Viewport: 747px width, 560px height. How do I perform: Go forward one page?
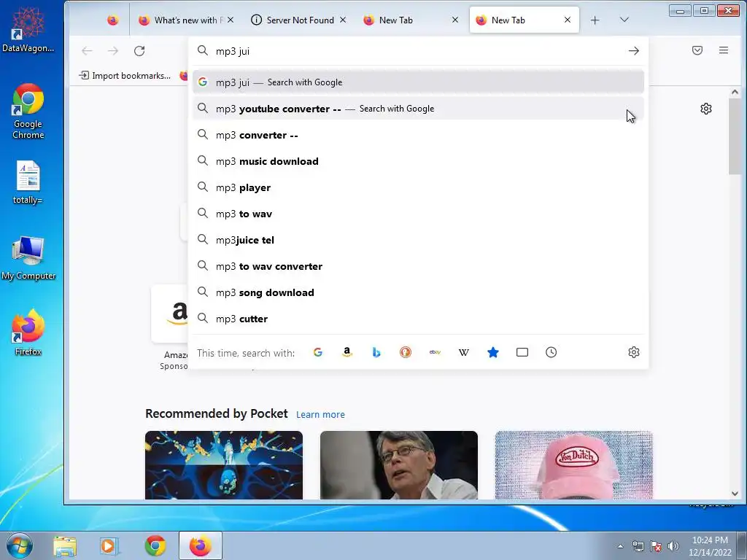tap(113, 51)
